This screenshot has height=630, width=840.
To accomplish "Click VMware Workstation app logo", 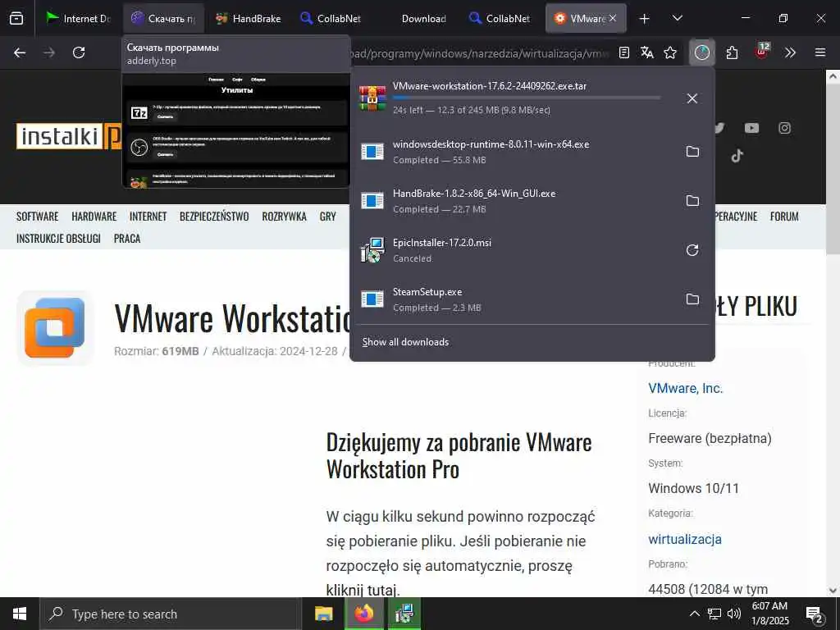I will [55, 328].
